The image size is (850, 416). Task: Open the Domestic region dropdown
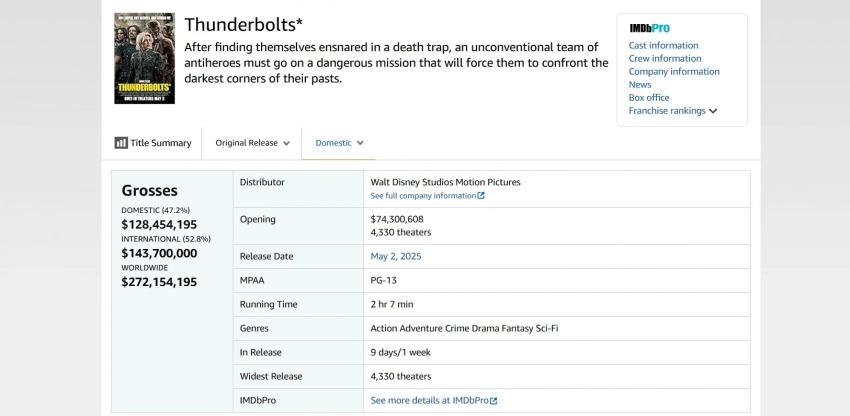[x=339, y=143]
